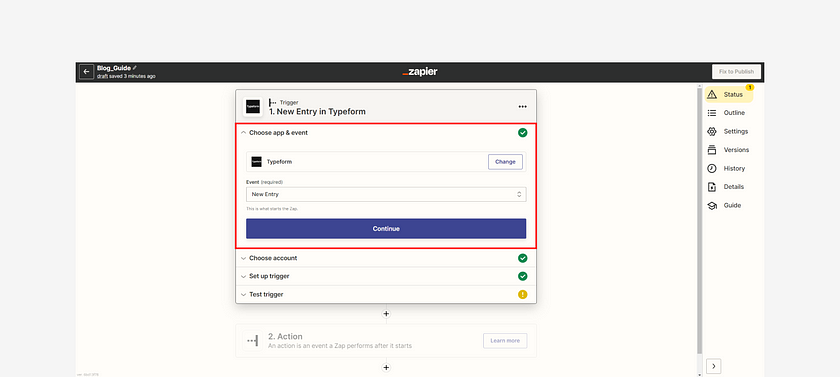Click the Zapier logo

click(420, 72)
